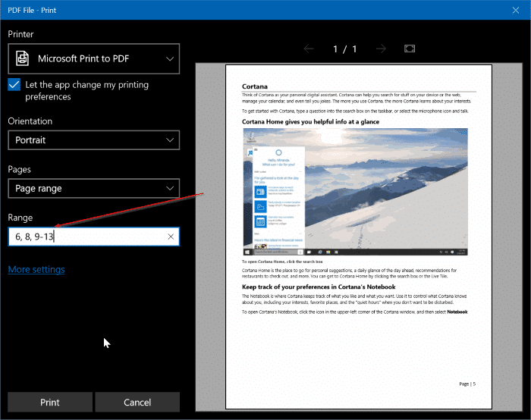Open the More settings link
The width and height of the screenshot is (531, 420).
[x=36, y=269]
